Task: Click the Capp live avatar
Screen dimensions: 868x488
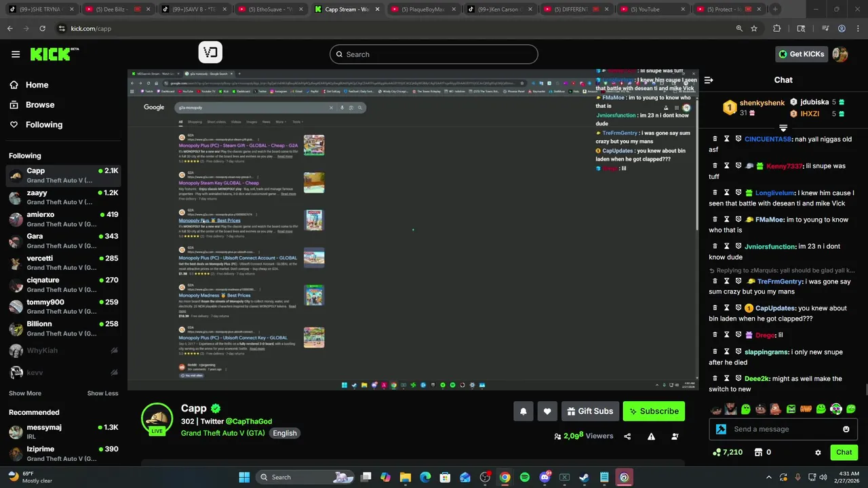Action: point(157,419)
